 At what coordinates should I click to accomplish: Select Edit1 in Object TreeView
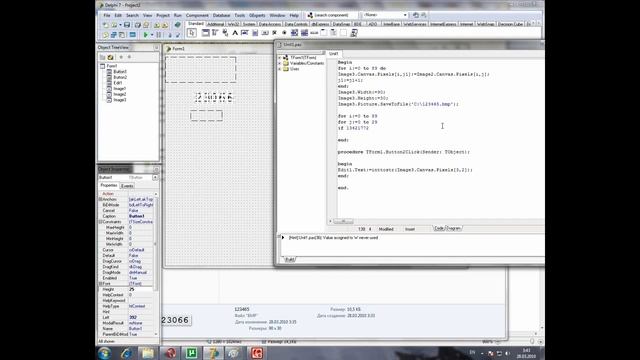(x=118, y=83)
